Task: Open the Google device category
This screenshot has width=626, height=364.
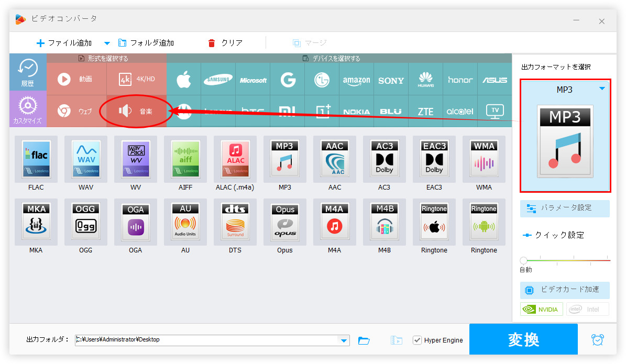Action: tap(288, 79)
